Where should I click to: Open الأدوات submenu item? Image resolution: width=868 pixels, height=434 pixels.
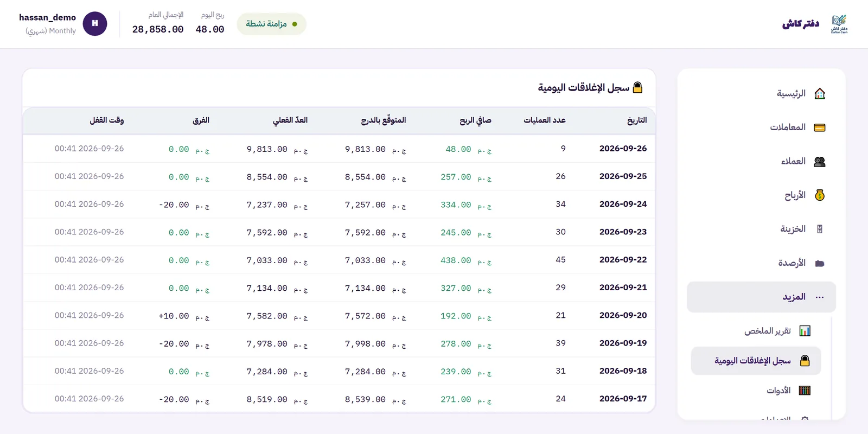[756, 391]
